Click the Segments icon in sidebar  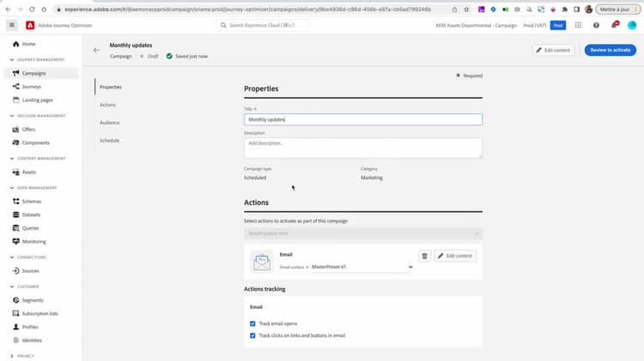[16, 300]
